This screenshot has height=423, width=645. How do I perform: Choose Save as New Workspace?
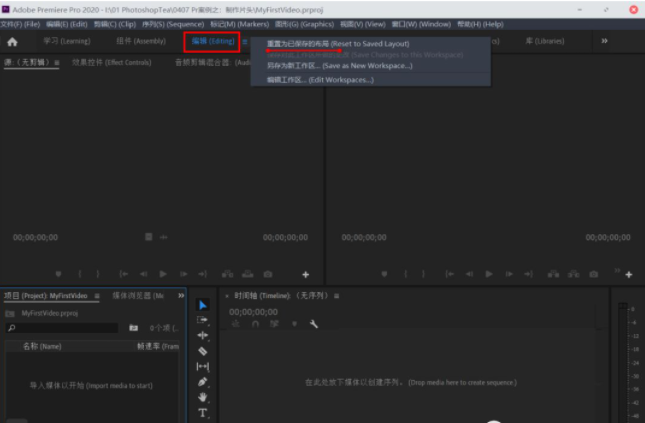(340, 66)
